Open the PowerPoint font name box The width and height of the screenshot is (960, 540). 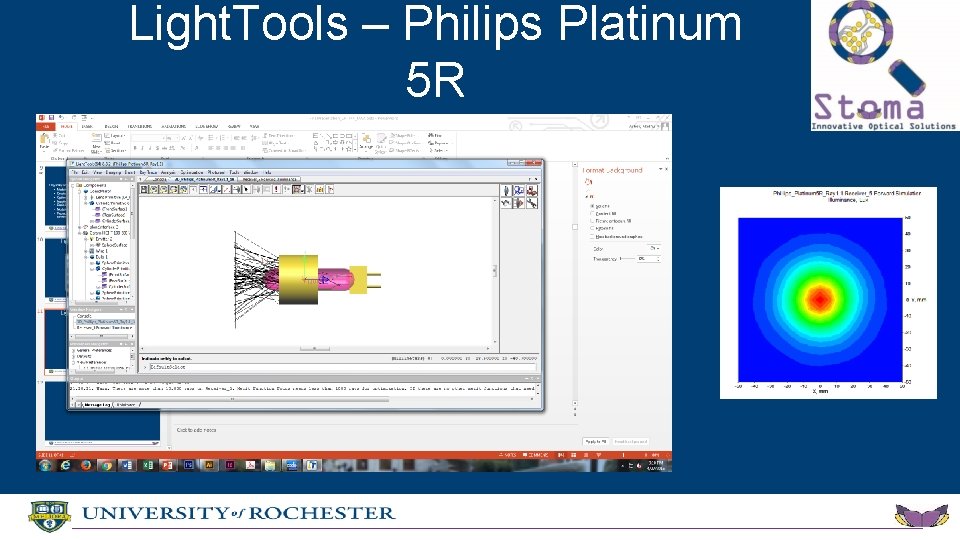click(149, 138)
